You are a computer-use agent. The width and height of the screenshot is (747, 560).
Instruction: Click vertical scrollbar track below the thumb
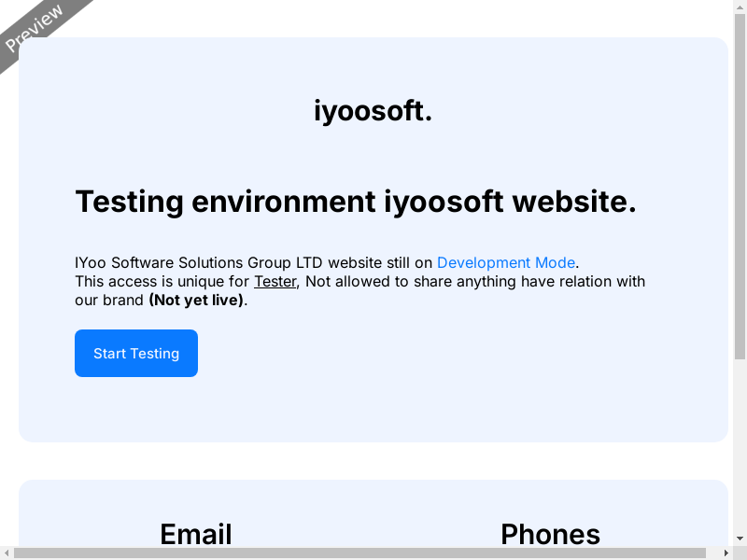pyautogui.click(x=740, y=448)
